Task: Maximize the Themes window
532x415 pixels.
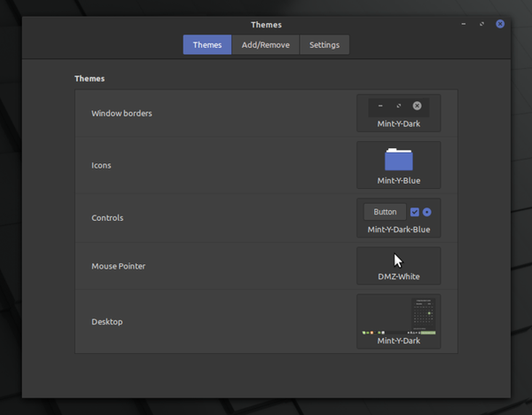Action: (x=481, y=24)
